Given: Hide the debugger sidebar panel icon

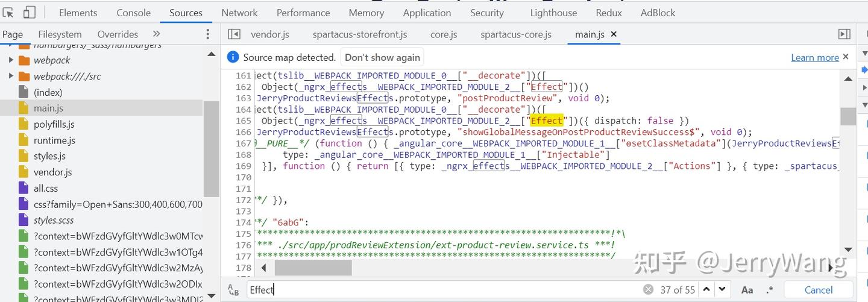Looking at the screenshot, I should pyautogui.click(x=844, y=34).
